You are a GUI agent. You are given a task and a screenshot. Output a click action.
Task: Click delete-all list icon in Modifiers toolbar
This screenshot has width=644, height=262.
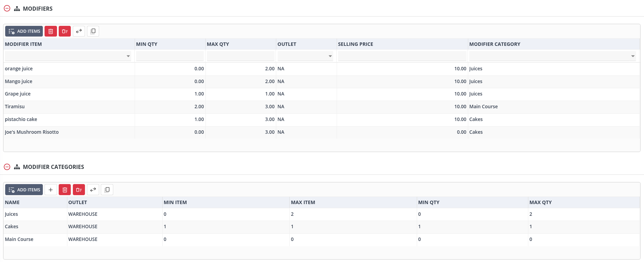coord(65,31)
